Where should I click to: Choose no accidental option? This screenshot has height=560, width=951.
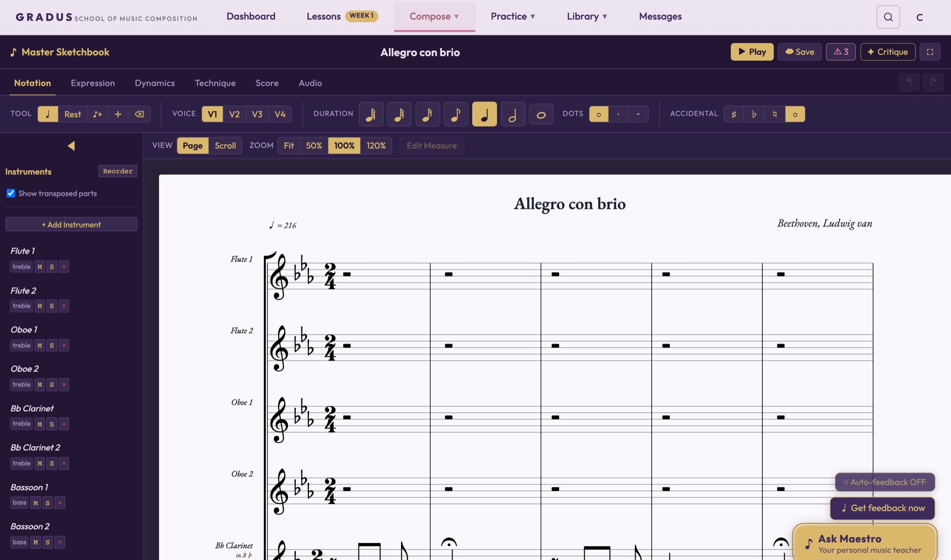coord(795,114)
